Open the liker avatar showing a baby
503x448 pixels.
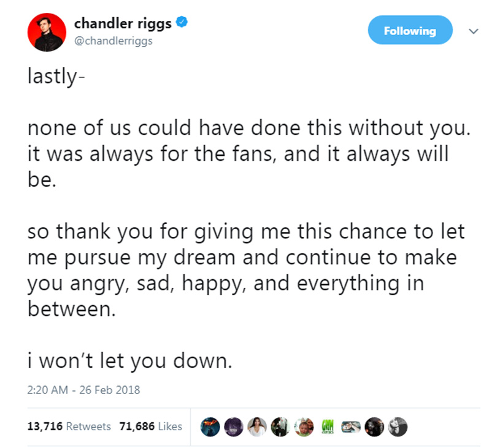(x=303, y=427)
